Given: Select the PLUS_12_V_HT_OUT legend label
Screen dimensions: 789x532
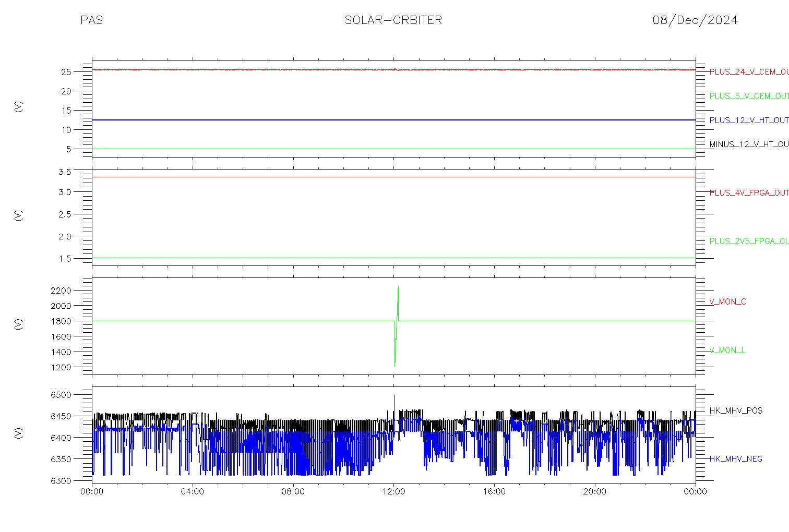Looking at the screenshot, I should (749, 120).
